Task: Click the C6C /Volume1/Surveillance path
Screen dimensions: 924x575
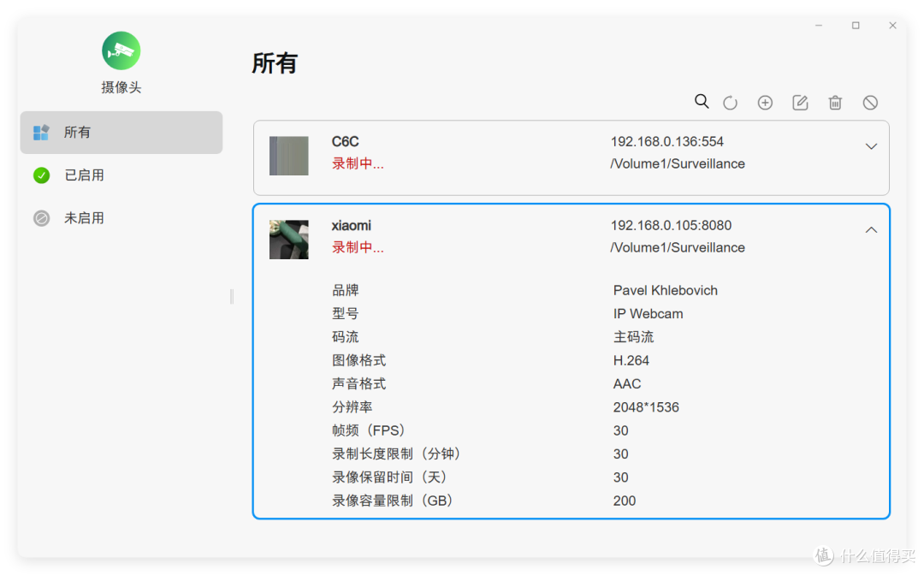Action: (x=678, y=163)
